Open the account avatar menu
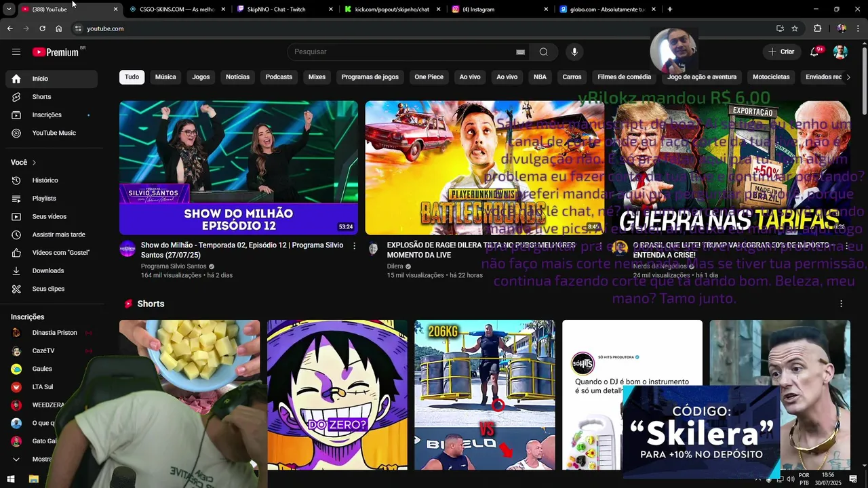Viewport: 868px width, 488px height. 840,52
